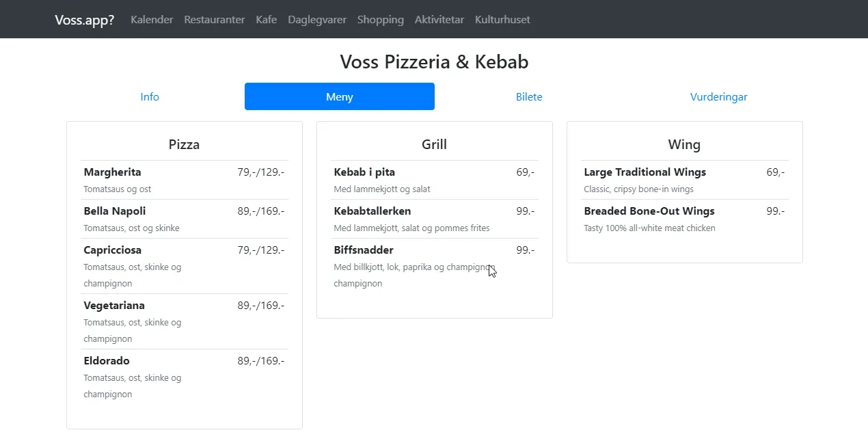The height and width of the screenshot is (441, 868).
Task: Switch to the Vurderingar tab
Action: point(718,97)
